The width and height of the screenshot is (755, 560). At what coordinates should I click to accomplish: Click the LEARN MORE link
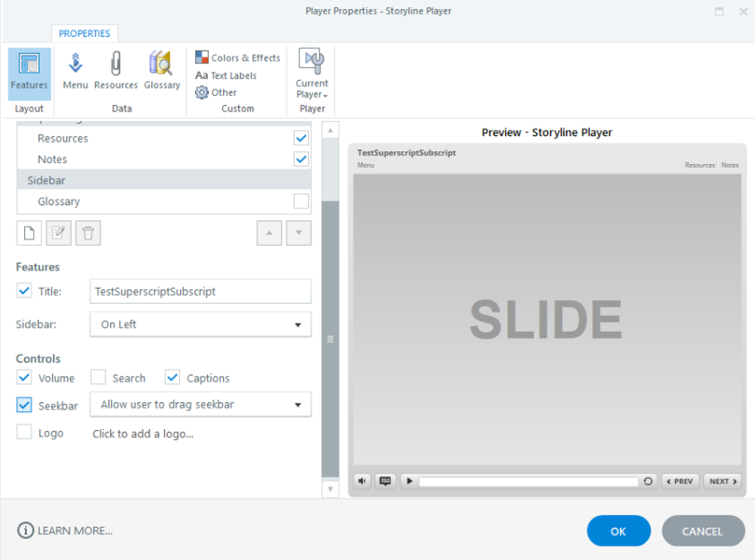(x=65, y=531)
